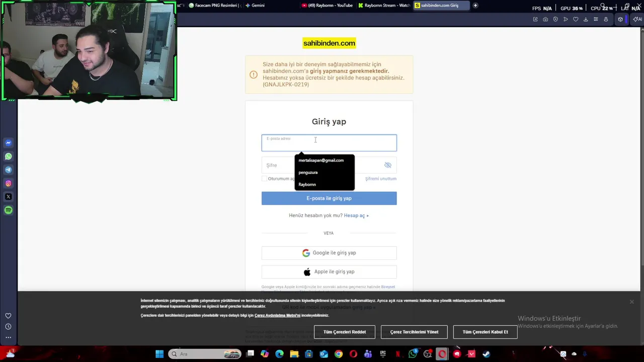Open Microsoft Teams from taskbar
Viewport: 644px width, 362px height.
(x=368, y=354)
